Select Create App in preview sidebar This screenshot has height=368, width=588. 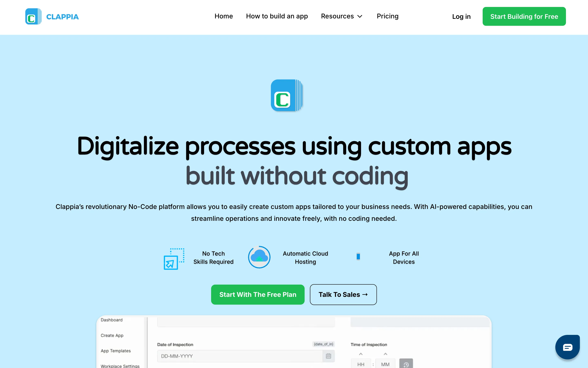[x=112, y=335]
